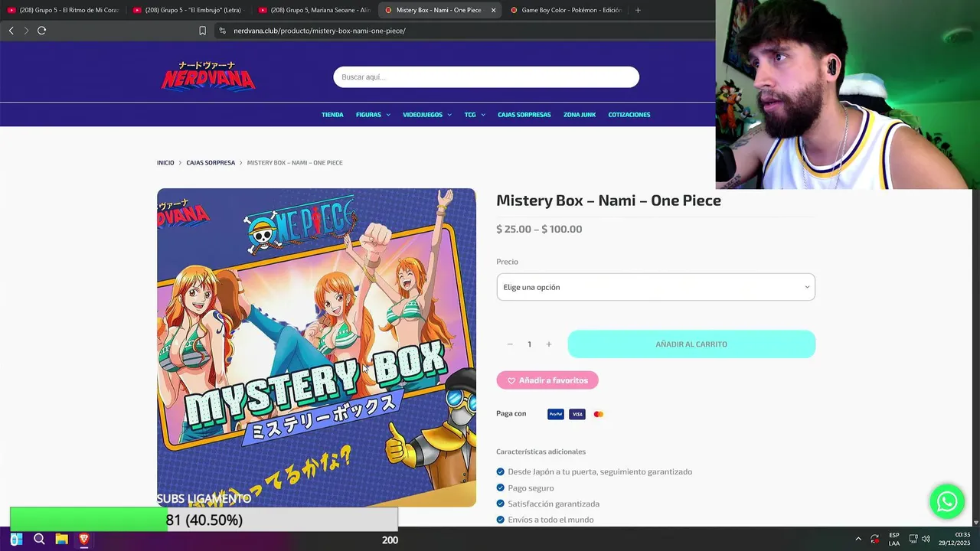Open the volume speaker tray icon
Image resolution: width=980 pixels, height=551 pixels.
click(926, 540)
